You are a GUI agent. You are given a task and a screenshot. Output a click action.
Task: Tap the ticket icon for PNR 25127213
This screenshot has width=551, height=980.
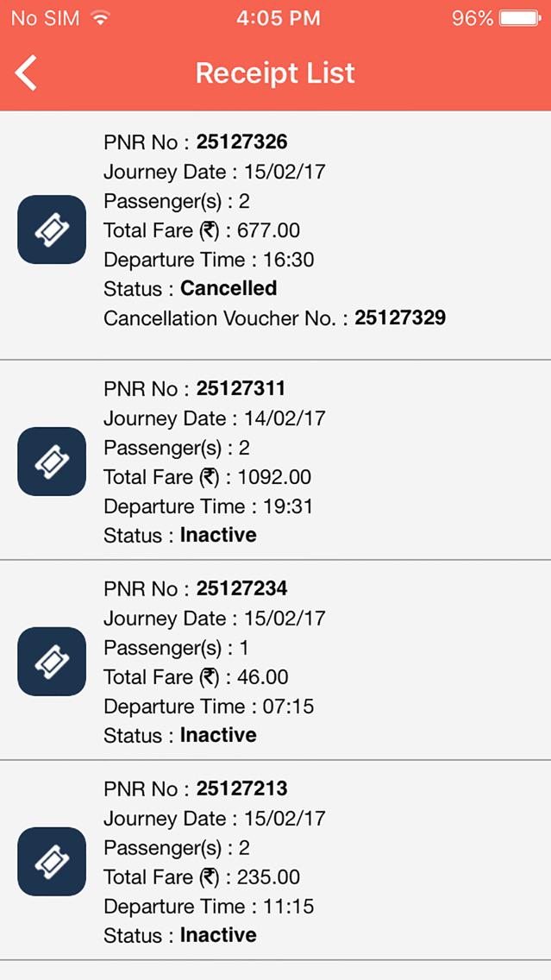(x=52, y=861)
